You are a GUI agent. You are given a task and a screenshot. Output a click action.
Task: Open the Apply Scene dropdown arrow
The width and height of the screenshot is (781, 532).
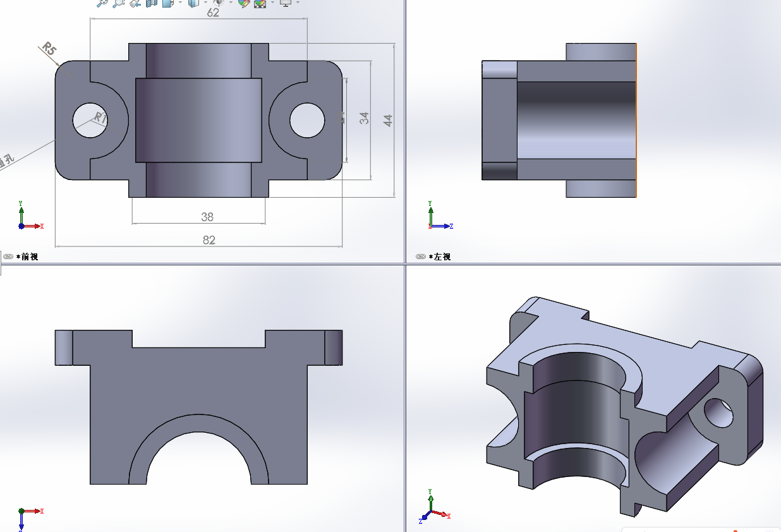point(272,3)
